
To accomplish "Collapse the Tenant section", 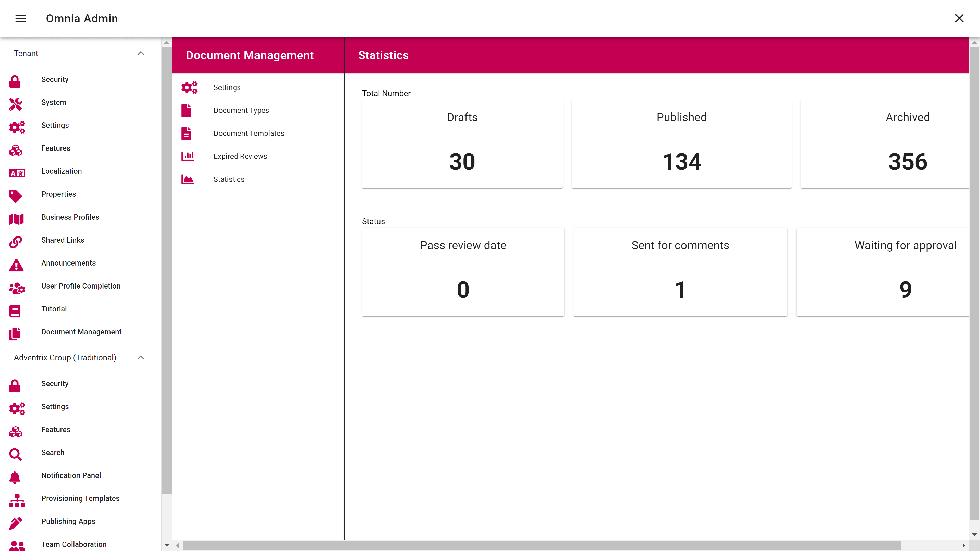I will tap(141, 53).
